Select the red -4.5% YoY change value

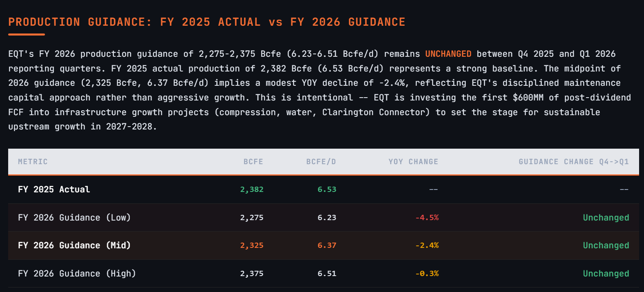(x=427, y=218)
